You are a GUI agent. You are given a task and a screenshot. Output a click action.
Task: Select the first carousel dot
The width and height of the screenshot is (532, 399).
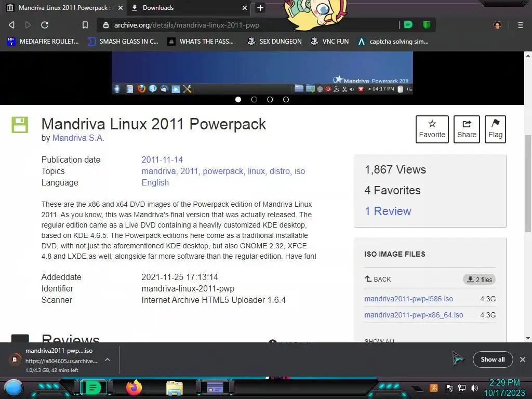pyautogui.click(x=238, y=99)
